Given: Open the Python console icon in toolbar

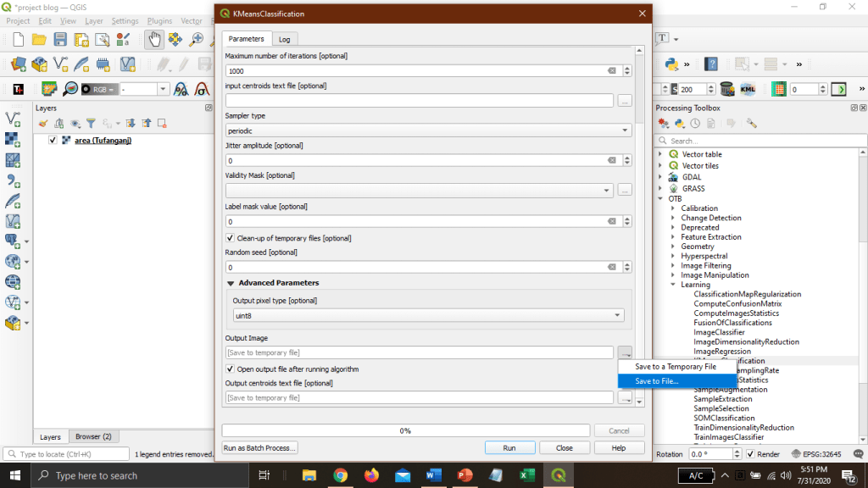Looking at the screenshot, I should pyautogui.click(x=673, y=64).
